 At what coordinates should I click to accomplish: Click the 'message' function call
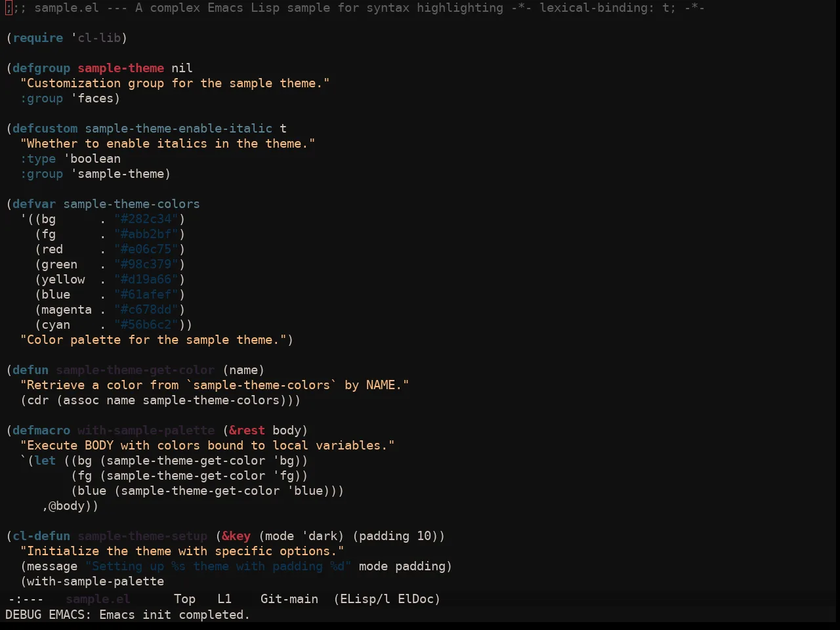pyautogui.click(x=52, y=566)
